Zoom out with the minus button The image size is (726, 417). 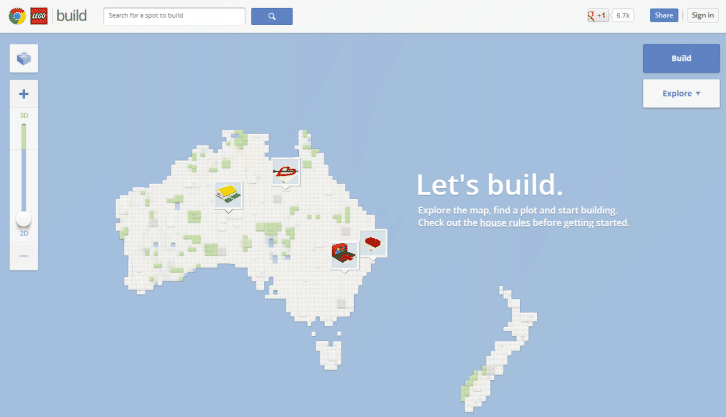click(x=24, y=255)
